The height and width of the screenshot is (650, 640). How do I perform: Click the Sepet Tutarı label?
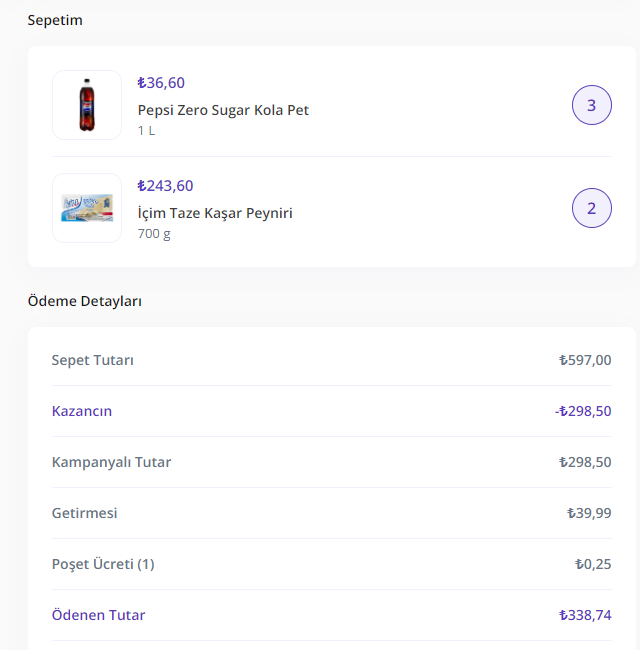click(x=92, y=360)
